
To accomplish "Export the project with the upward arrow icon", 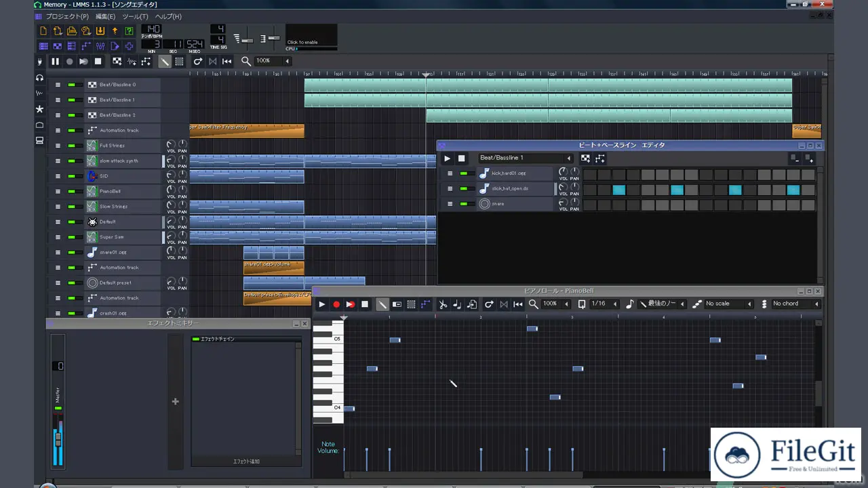I will point(115,31).
